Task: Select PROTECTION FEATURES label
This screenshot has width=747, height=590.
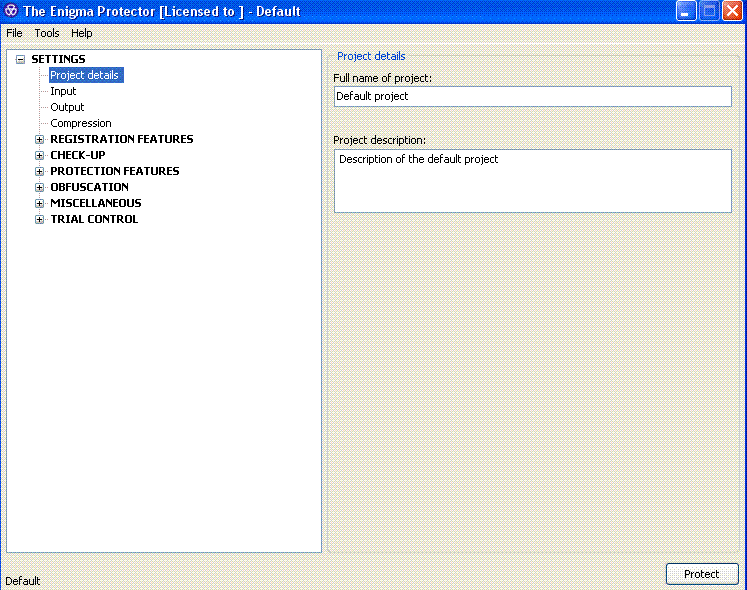Action: tap(115, 171)
